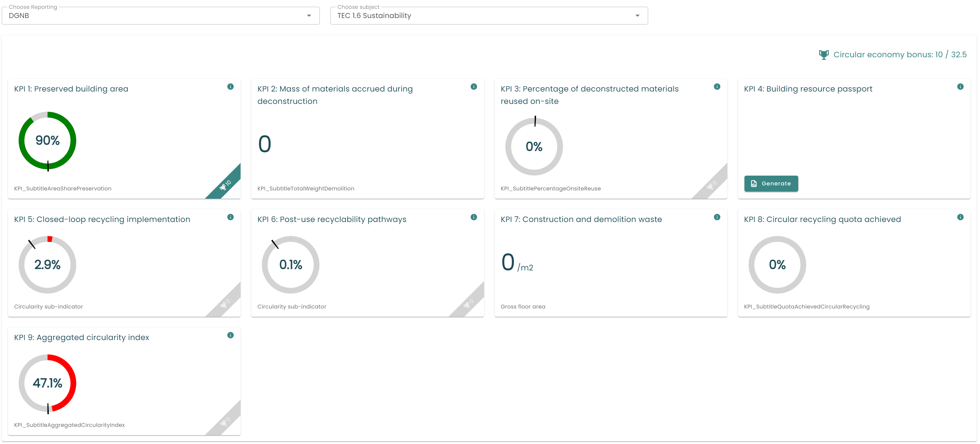980x444 pixels.
Task: Click the large 0 value in KPI 2
Action: click(x=265, y=144)
